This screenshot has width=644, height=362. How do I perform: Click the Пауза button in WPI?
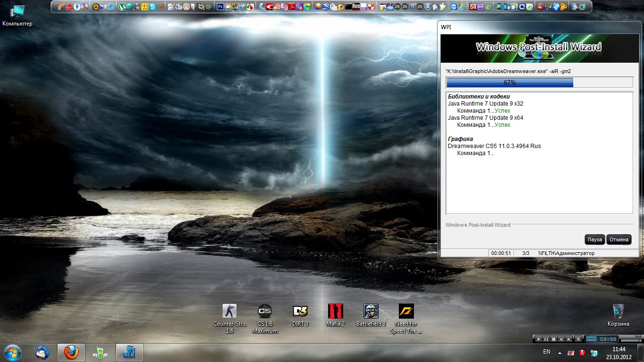(x=594, y=239)
